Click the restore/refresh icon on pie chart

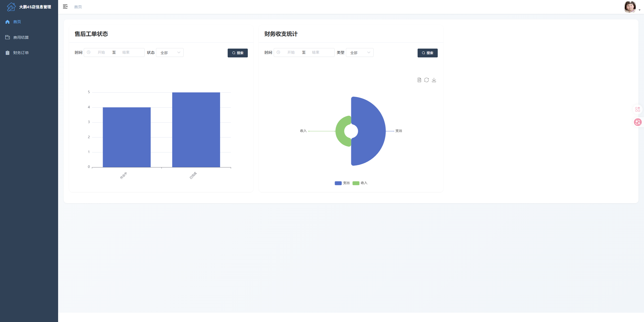[426, 80]
